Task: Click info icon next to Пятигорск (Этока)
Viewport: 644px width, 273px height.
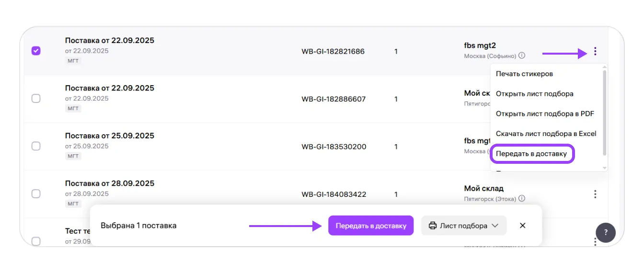Action: (x=522, y=198)
